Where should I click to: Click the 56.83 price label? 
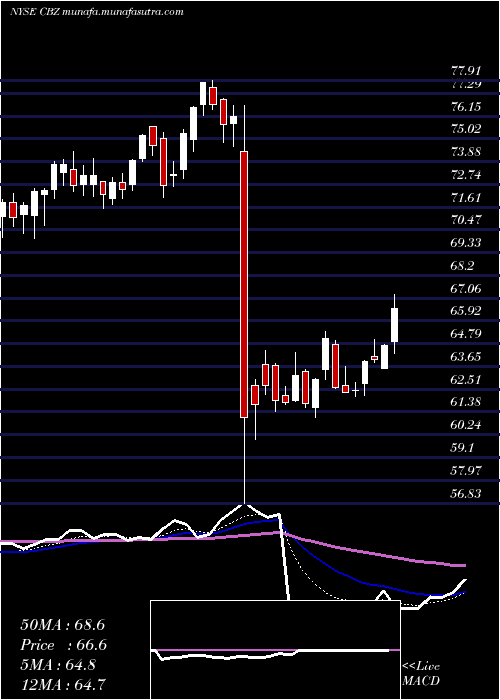(466, 493)
